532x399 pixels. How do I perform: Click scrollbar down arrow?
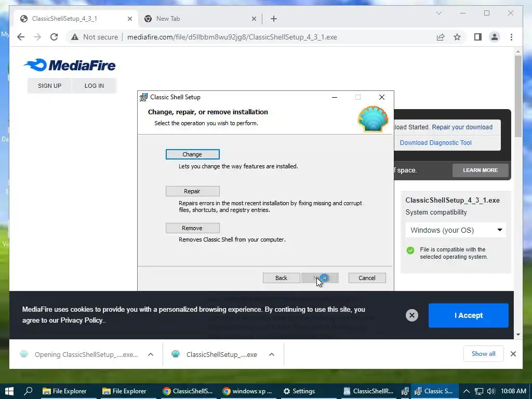click(x=518, y=335)
